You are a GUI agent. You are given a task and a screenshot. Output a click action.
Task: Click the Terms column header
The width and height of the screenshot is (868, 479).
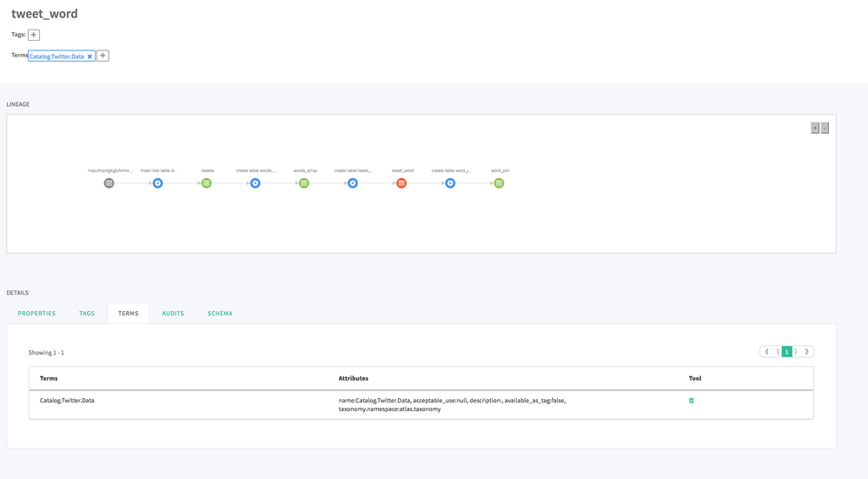point(49,379)
